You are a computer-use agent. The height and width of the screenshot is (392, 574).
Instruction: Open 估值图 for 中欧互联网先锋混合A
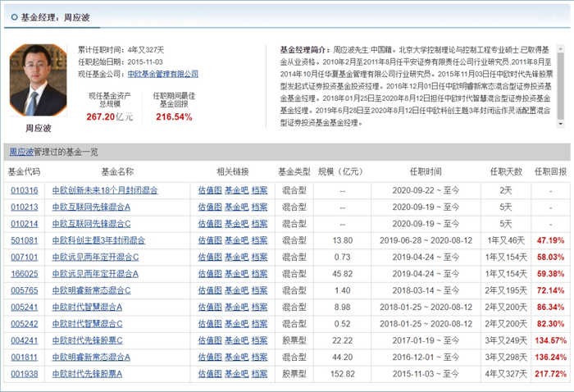[x=209, y=207]
